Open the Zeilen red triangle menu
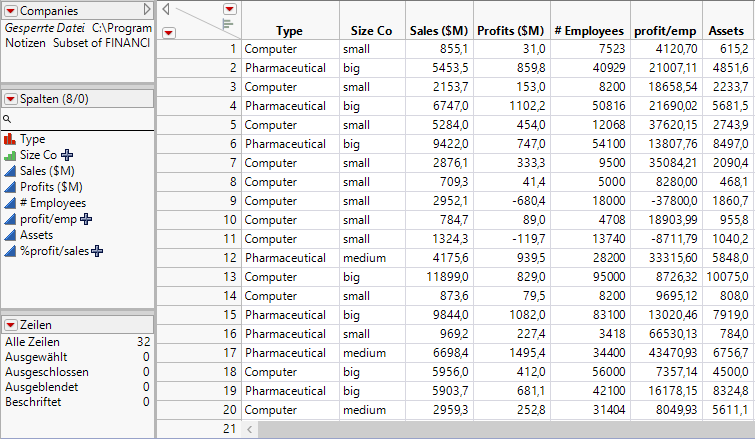755x439 pixels. 11,325
